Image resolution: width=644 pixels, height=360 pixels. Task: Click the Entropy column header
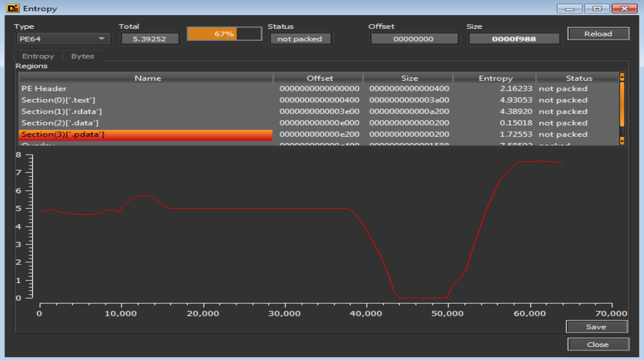495,78
